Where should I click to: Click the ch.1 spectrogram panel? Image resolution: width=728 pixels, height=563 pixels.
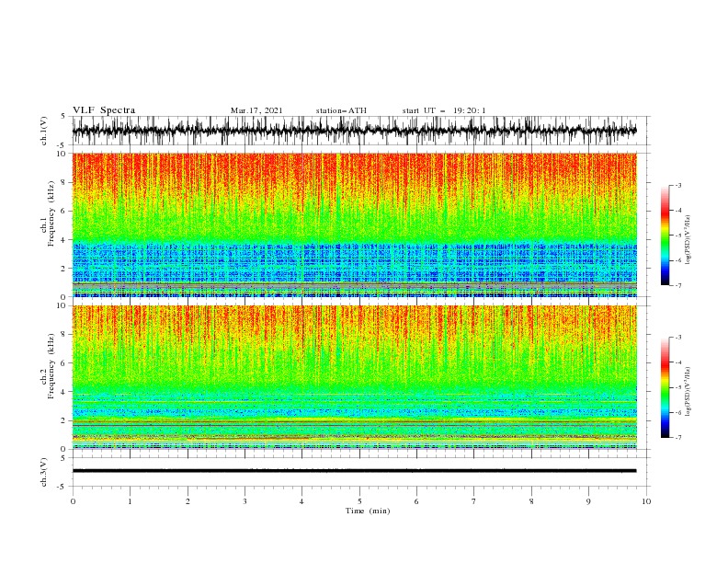pos(354,224)
